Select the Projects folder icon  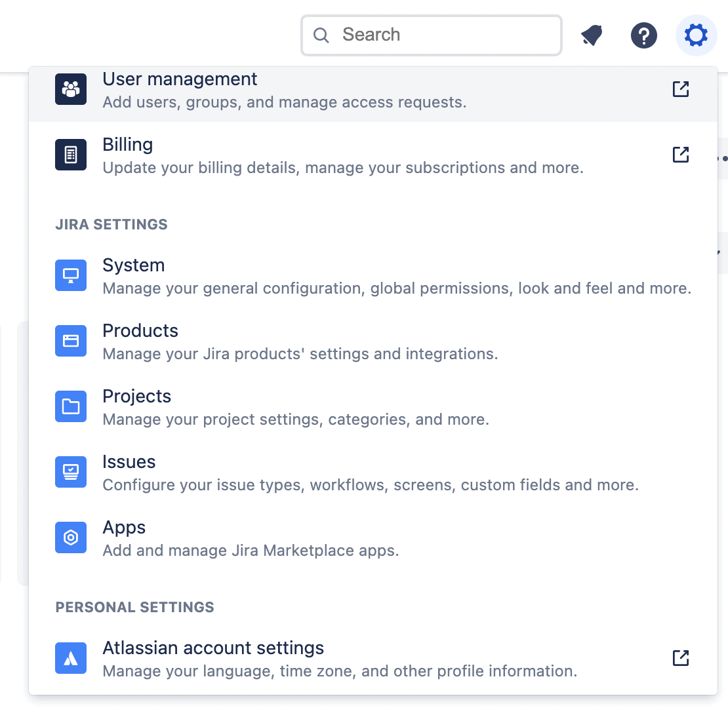tap(70, 406)
